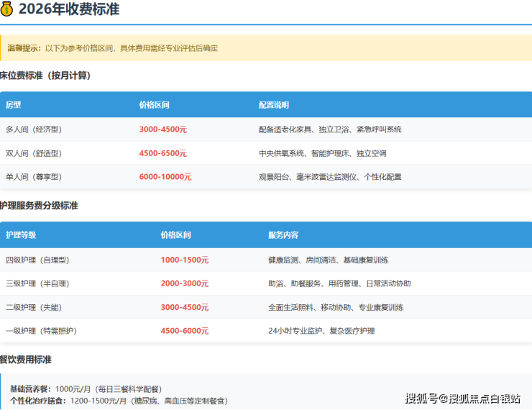532x410 pixels.
Task: Click the 4500-6000元 price for 一级护理
Action: (x=185, y=331)
